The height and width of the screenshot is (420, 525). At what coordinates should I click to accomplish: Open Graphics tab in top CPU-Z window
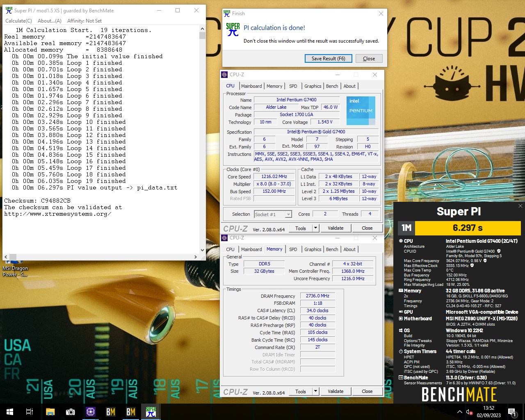pos(313,86)
